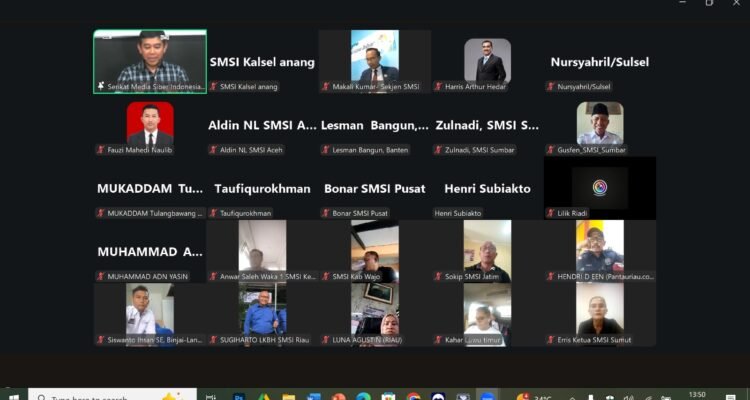Click the muted mic icon for Lilik Riadi
This screenshot has width=750, height=400.
pos(550,213)
